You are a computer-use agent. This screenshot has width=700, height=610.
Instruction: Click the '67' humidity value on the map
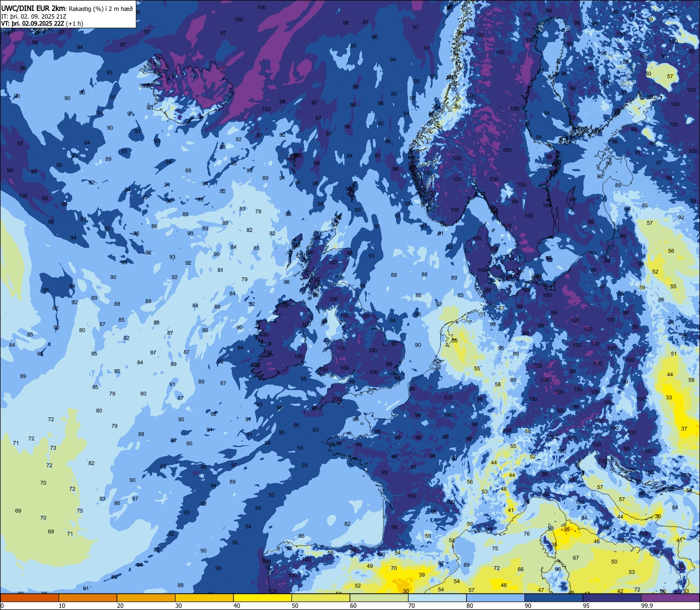[576, 558]
